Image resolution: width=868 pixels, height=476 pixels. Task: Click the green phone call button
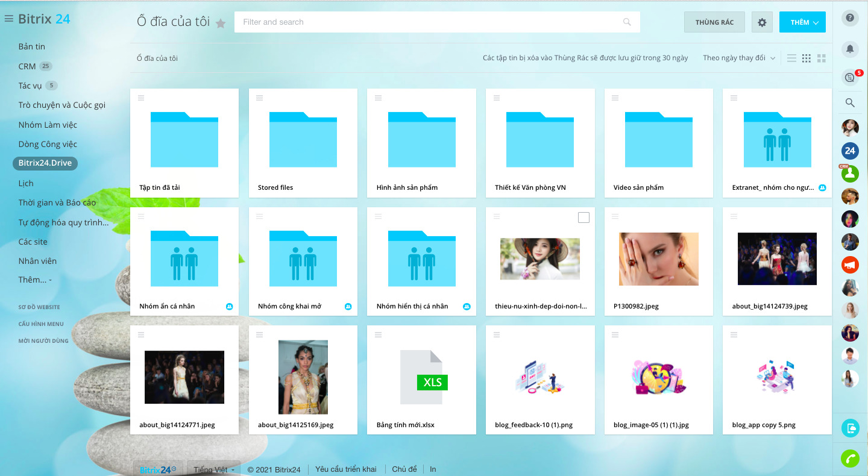[x=850, y=459]
